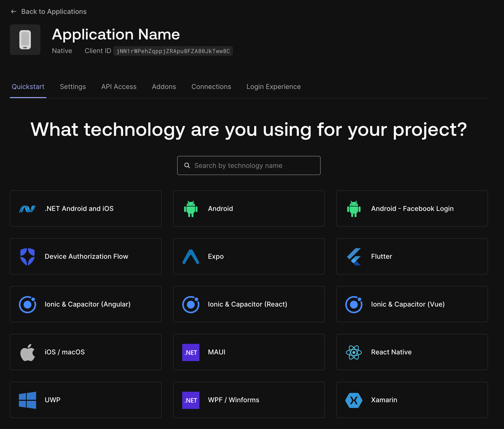
Task: Click the Apple logo icon
Action: pos(27,352)
